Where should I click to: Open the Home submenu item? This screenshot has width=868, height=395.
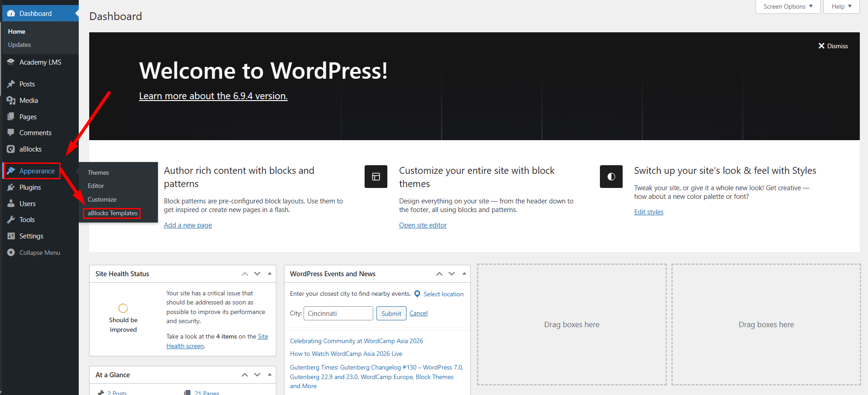tap(16, 31)
